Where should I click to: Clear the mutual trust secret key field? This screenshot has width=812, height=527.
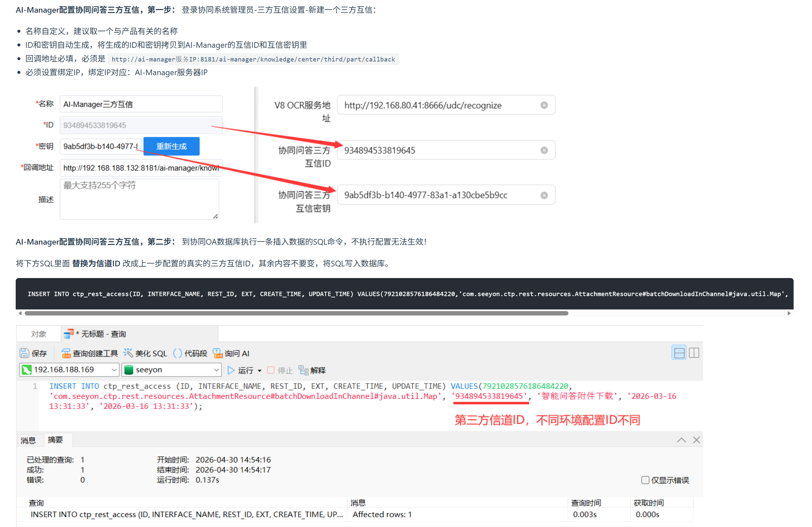[x=544, y=195]
